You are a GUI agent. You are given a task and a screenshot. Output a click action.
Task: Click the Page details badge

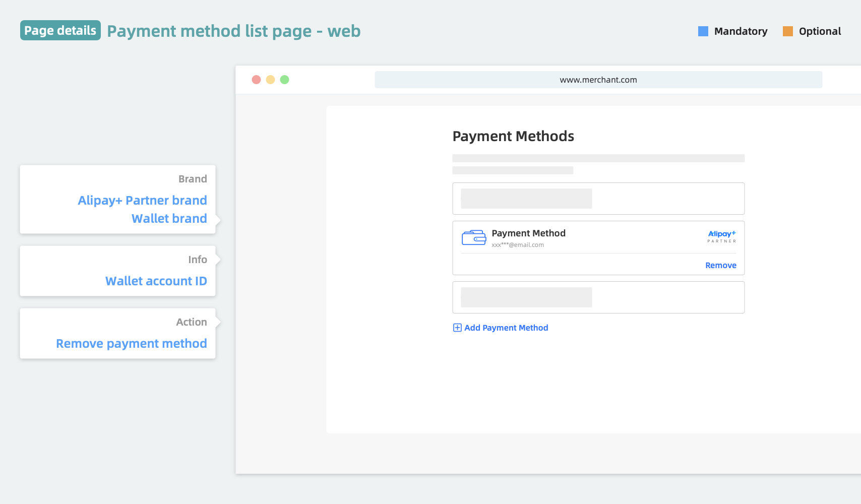pyautogui.click(x=60, y=31)
